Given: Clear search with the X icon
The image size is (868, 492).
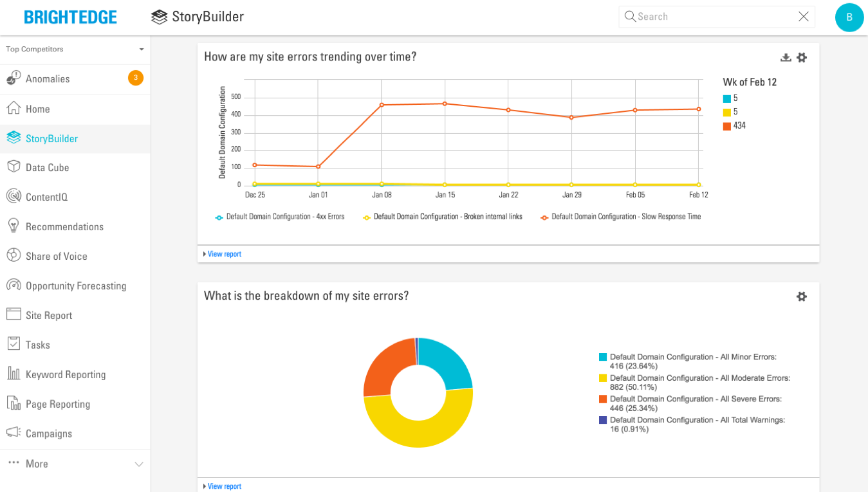Looking at the screenshot, I should pos(804,17).
